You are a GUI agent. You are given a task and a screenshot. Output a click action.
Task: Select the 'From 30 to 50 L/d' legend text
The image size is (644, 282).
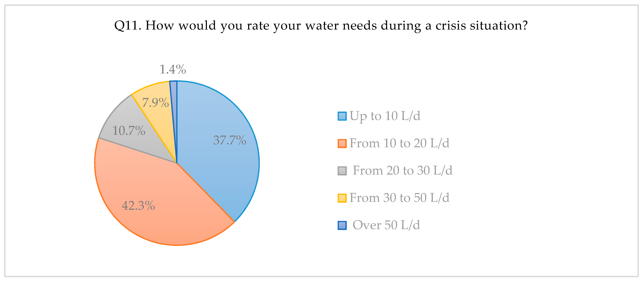pos(399,198)
